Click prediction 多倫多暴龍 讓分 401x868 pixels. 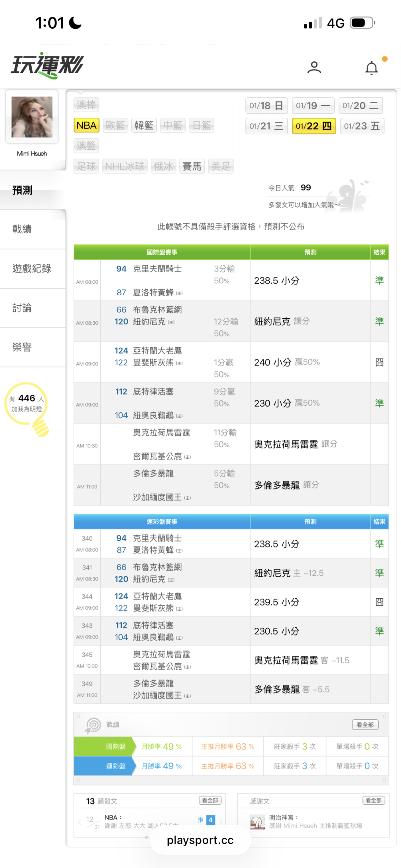(287, 485)
